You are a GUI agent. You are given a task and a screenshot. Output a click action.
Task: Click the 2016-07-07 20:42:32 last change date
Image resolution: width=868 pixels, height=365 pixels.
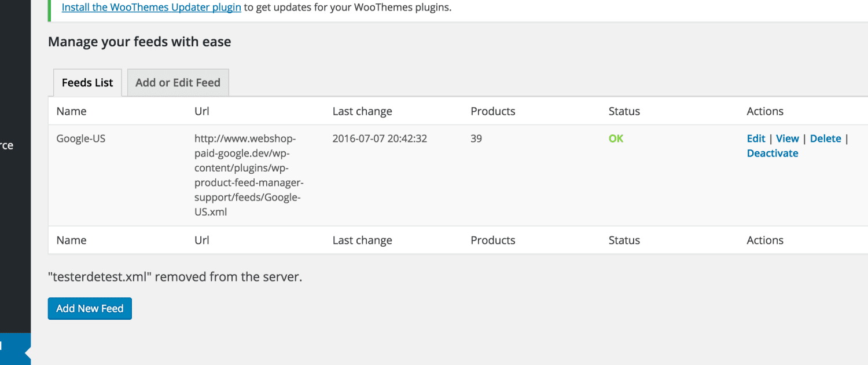click(x=380, y=139)
